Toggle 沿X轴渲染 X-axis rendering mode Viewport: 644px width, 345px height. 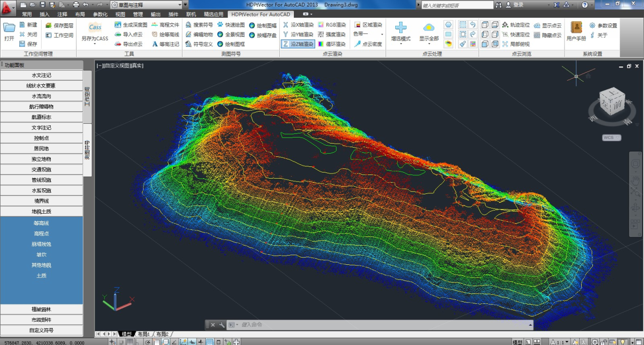point(298,24)
